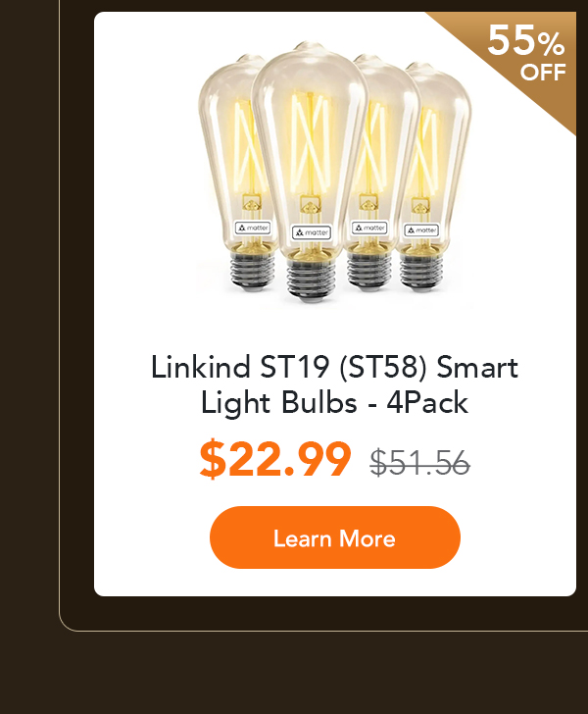Click the matter logo on the front bulb
This screenshot has height=714, width=588.
pos(312,232)
